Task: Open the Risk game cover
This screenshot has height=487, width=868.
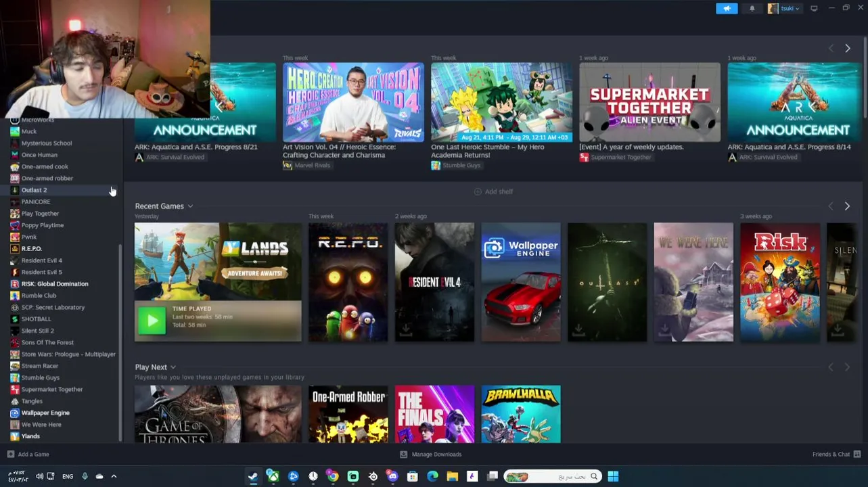Action: coord(780,282)
